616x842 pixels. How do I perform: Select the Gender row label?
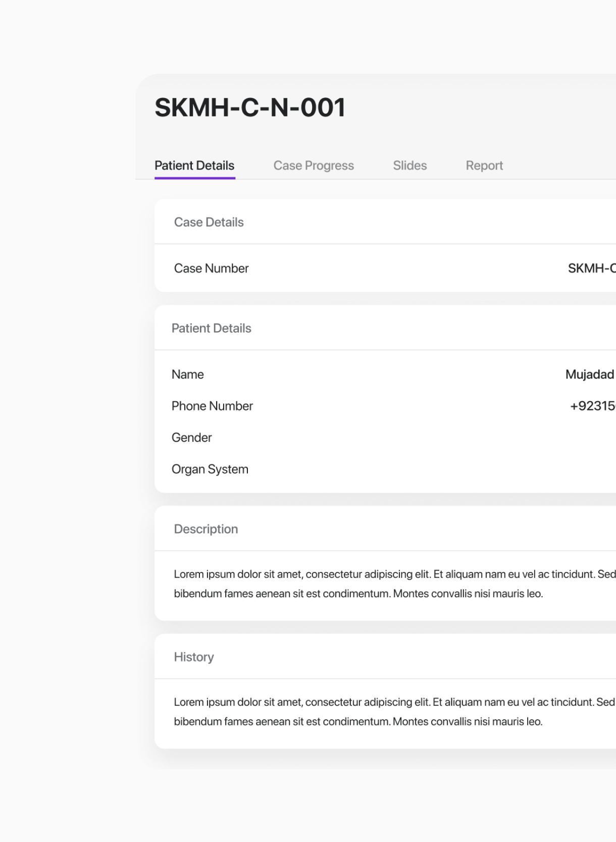point(191,438)
